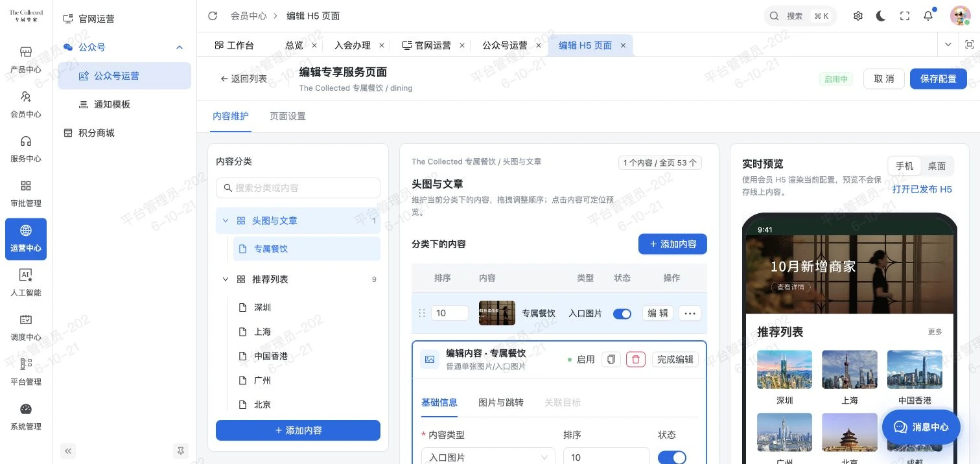Image resolution: width=980 pixels, height=464 pixels.
Task: Click the refresh icon beside breadcrumb
Action: coord(213,16)
